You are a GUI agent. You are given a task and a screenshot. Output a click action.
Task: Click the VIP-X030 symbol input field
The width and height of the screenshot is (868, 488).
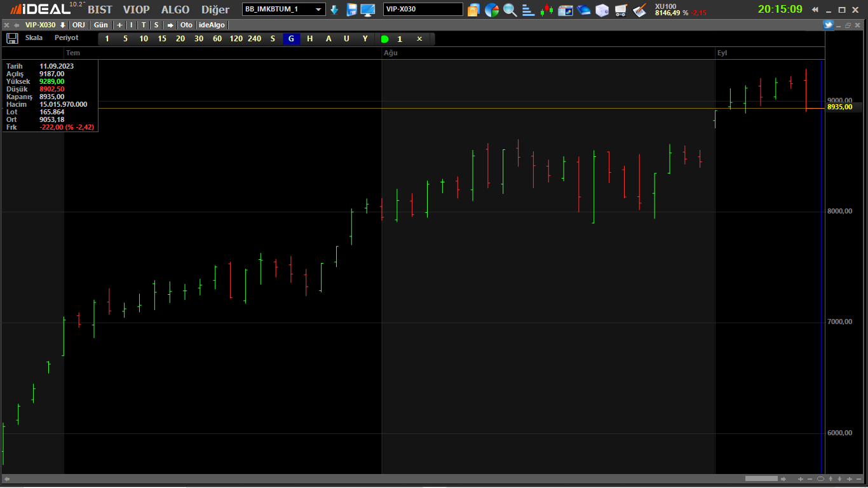(423, 10)
